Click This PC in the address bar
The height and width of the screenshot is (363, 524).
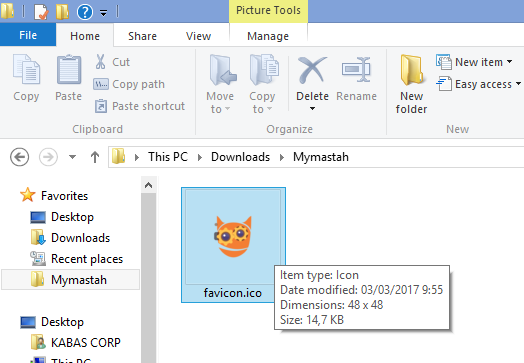click(x=168, y=157)
